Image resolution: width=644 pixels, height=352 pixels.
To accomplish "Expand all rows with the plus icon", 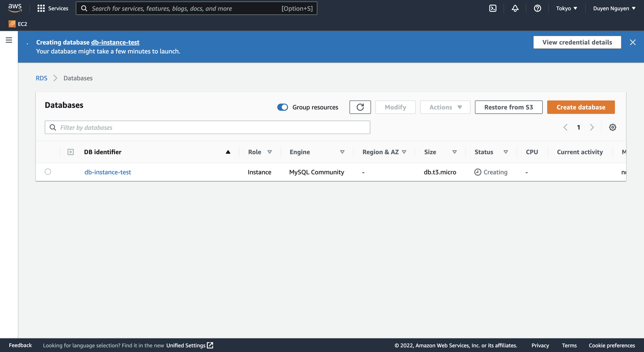I will tap(71, 152).
